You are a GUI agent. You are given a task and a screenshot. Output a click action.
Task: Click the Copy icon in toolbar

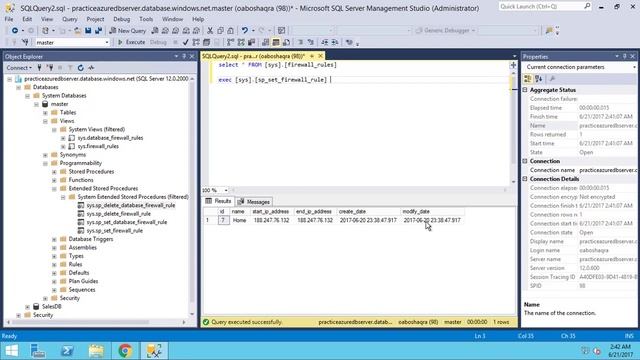point(220,31)
